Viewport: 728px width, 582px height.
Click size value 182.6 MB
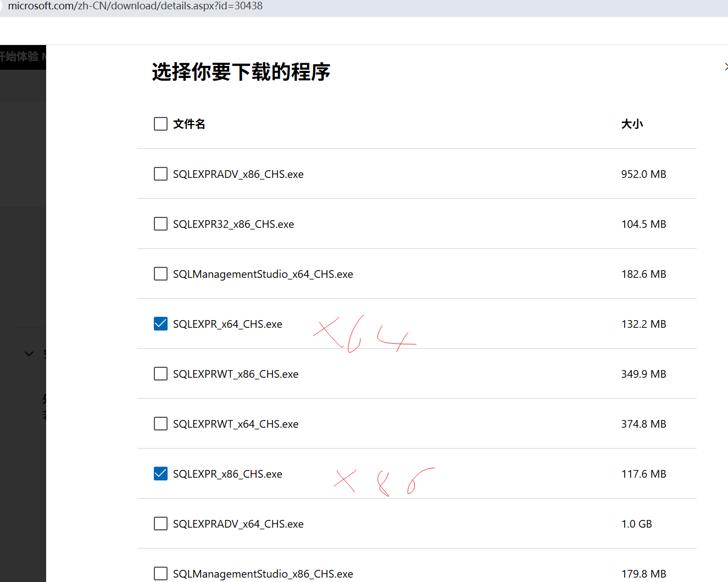tap(643, 274)
